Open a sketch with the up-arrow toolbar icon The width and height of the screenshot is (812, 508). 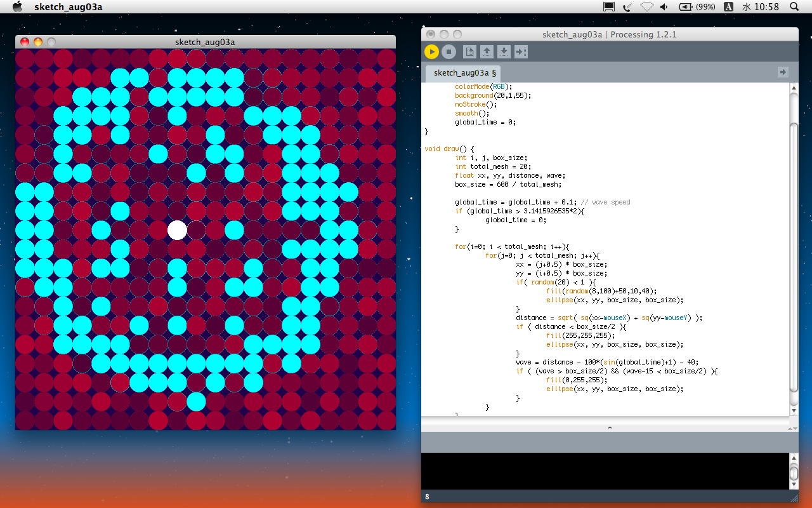coord(487,51)
